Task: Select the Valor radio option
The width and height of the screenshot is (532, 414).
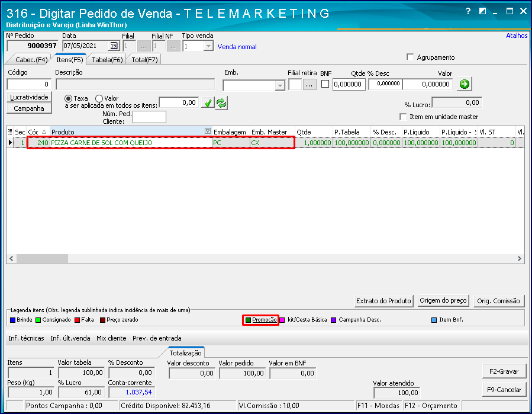Action: coord(99,98)
